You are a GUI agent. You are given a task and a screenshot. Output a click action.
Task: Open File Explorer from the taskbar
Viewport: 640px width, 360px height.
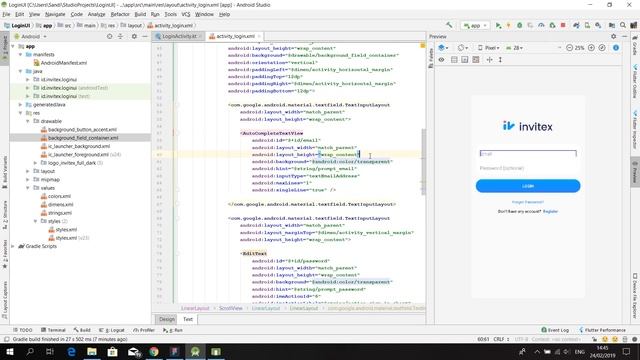(x=92, y=351)
